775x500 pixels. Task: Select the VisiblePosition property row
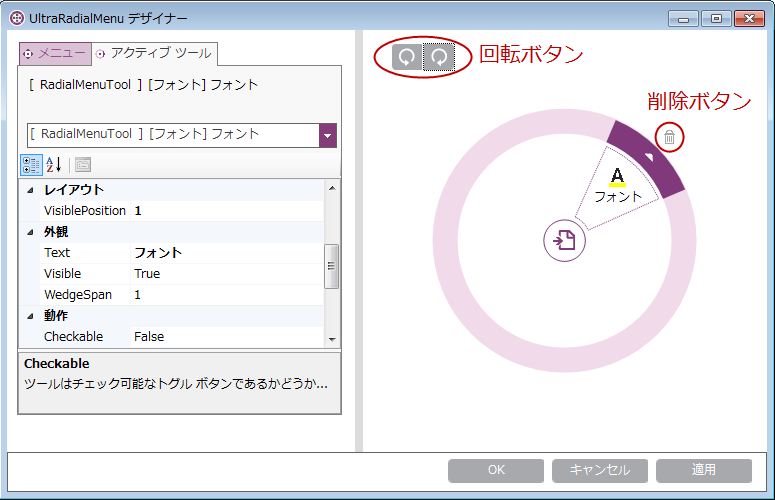182,211
